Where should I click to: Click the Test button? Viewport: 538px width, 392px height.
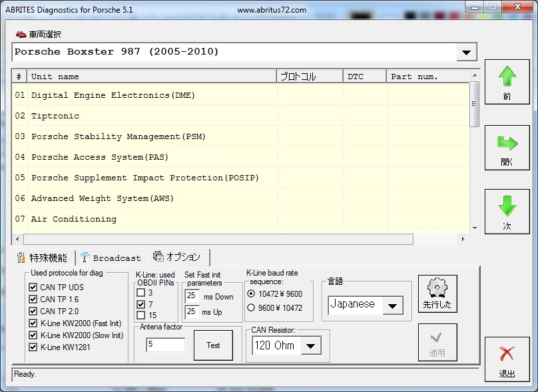pyautogui.click(x=213, y=345)
